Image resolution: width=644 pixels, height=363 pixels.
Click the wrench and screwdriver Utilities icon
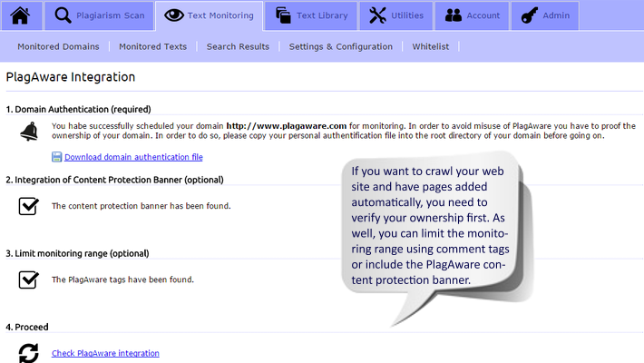pyautogui.click(x=377, y=15)
